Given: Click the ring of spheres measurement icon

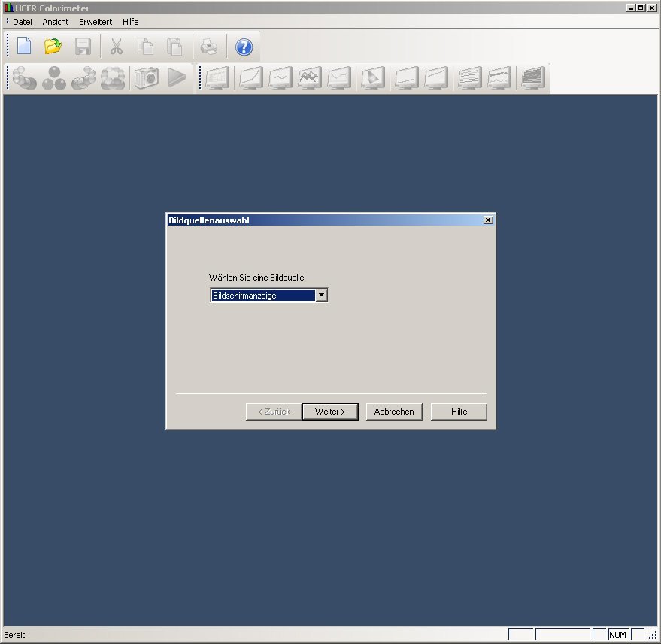Looking at the screenshot, I should [x=113, y=78].
